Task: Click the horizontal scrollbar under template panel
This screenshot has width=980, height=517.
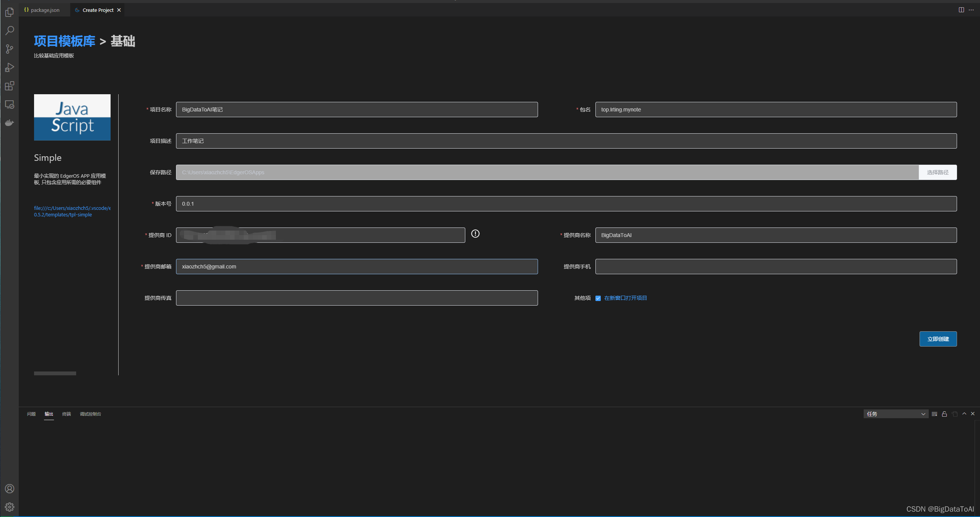Action: click(x=55, y=373)
